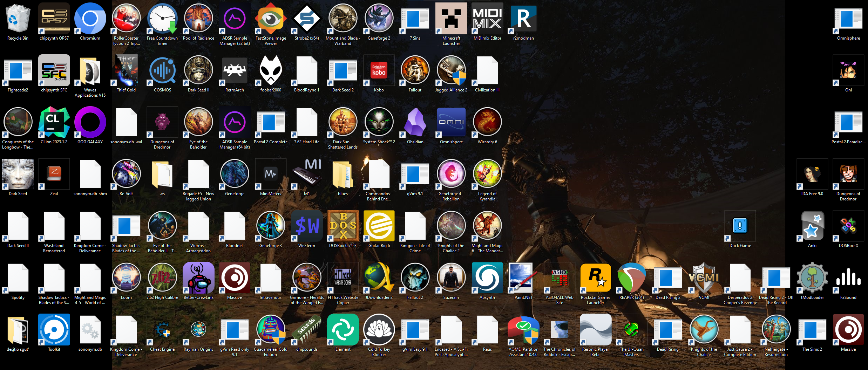Click Mount and Blade Warband icon
Screen dimensions: 868x370
click(343, 19)
